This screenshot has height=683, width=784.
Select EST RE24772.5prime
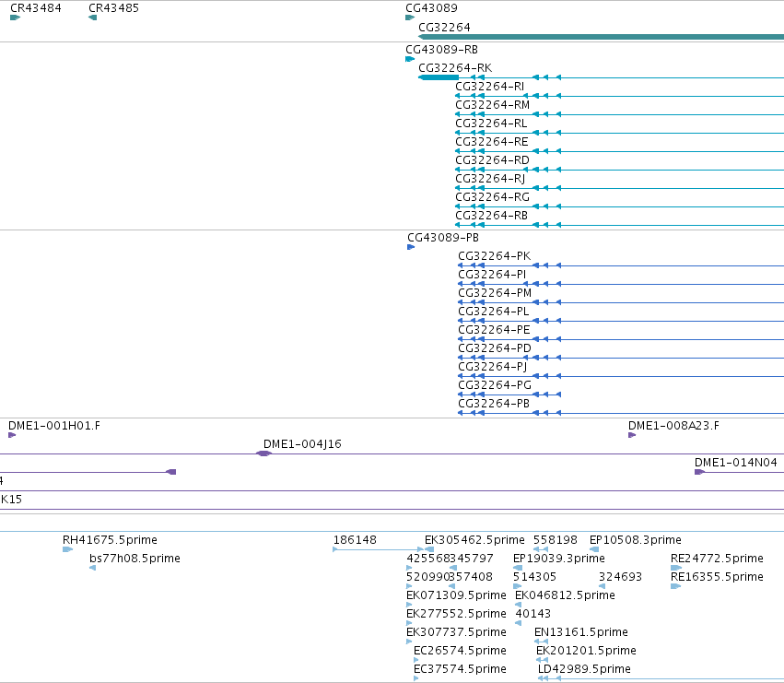coord(717,559)
